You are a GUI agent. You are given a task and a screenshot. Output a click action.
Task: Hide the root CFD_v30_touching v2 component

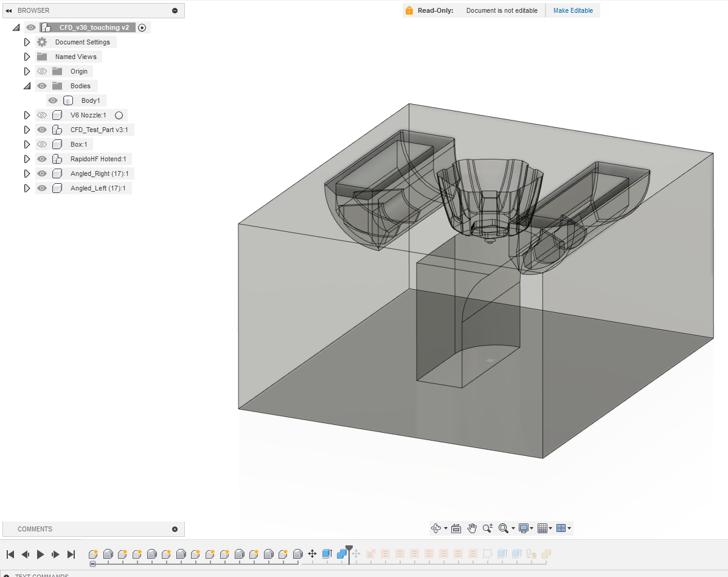pyautogui.click(x=30, y=28)
